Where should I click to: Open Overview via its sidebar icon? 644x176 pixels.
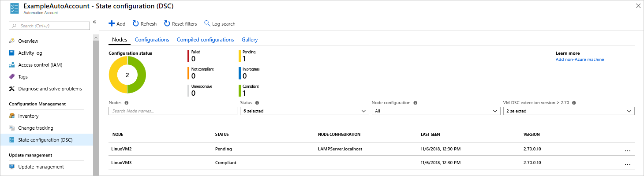pyautogui.click(x=12, y=41)
